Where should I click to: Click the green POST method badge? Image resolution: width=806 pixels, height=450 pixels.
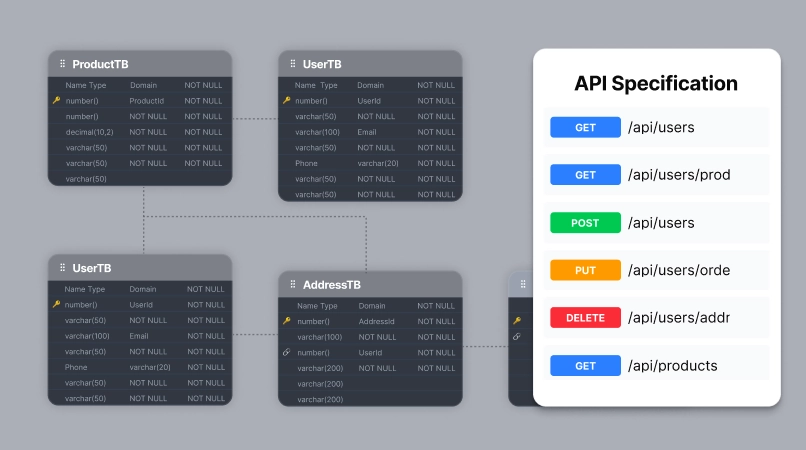pos(585,223)
